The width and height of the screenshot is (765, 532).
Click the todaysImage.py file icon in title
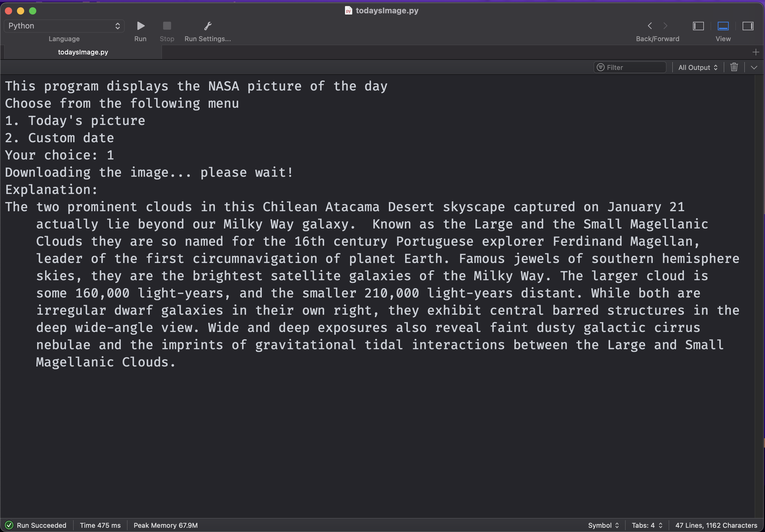click(348, 11)
